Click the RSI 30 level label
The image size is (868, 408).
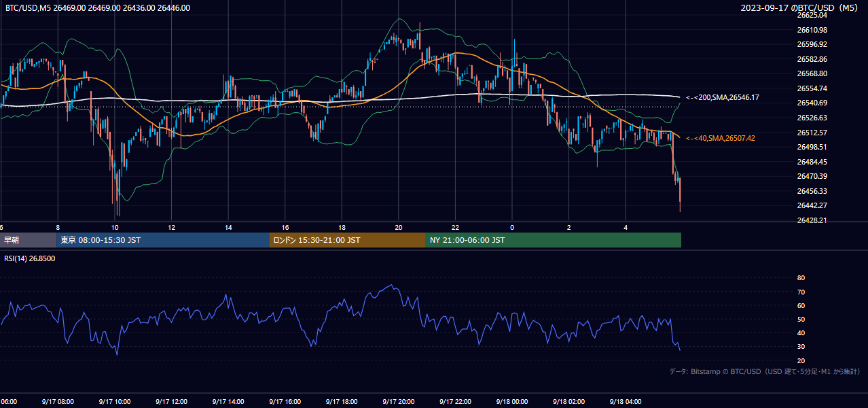click(801, 347)
